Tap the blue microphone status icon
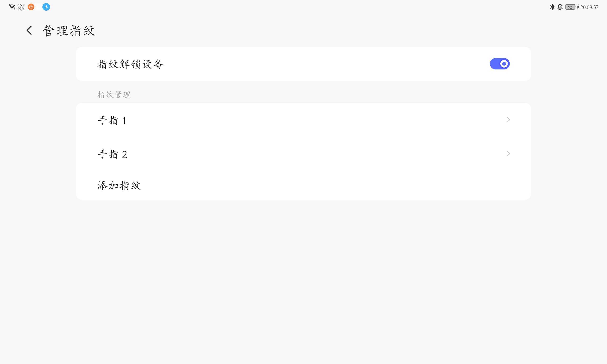Image resolution: width=607 pixels, height=364 pixels. coord(46,7)
